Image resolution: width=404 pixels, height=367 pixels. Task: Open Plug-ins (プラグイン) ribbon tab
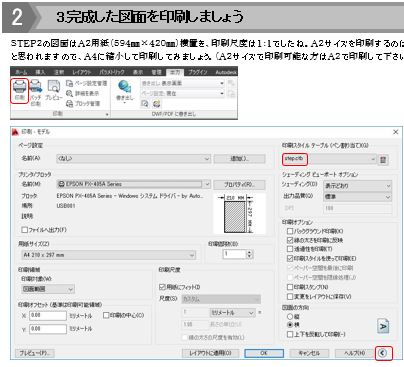pyautogui.click(x=197, y=72)
